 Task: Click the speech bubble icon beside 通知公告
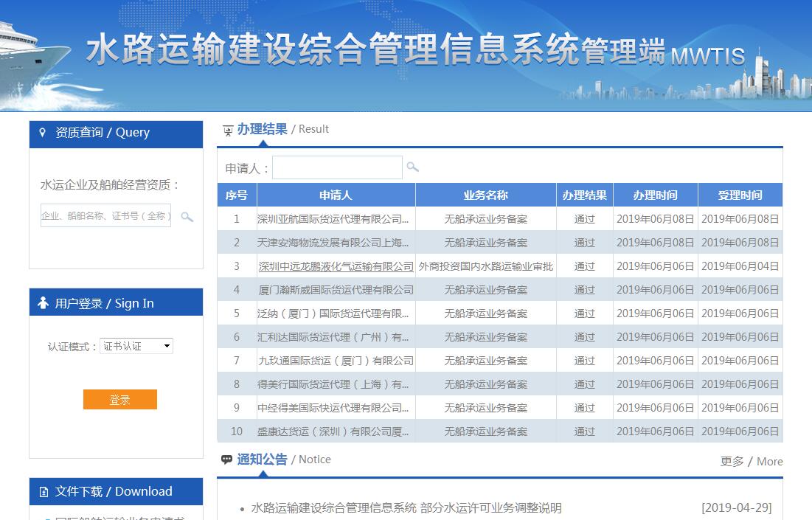[227, 460]
